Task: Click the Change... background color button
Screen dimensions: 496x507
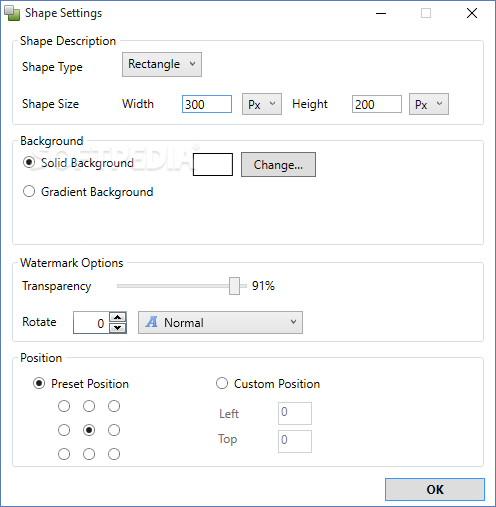Action: pyautogui.click(x=278, y=165)
